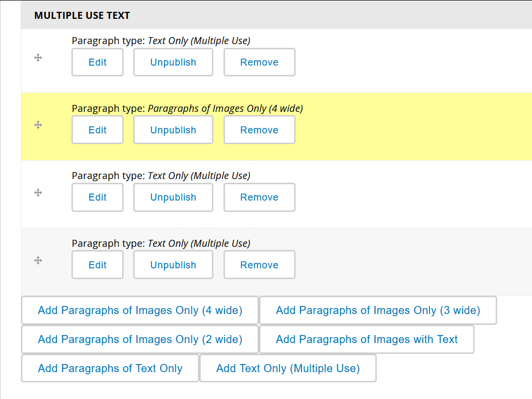
Task: Remove the highlighted yellow paragraph
Action: tap(259, 130)
